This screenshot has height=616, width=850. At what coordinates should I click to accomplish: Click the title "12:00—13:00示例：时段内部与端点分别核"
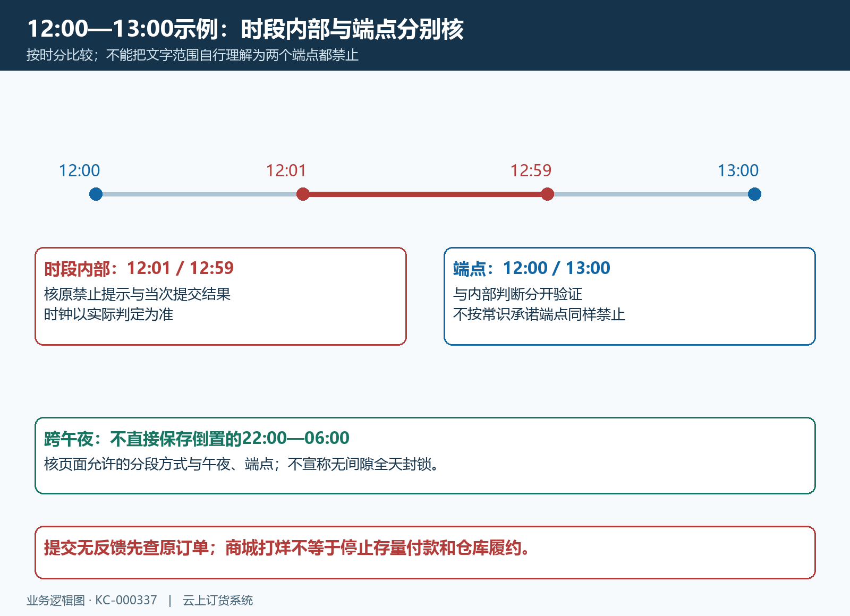[245, 29]
